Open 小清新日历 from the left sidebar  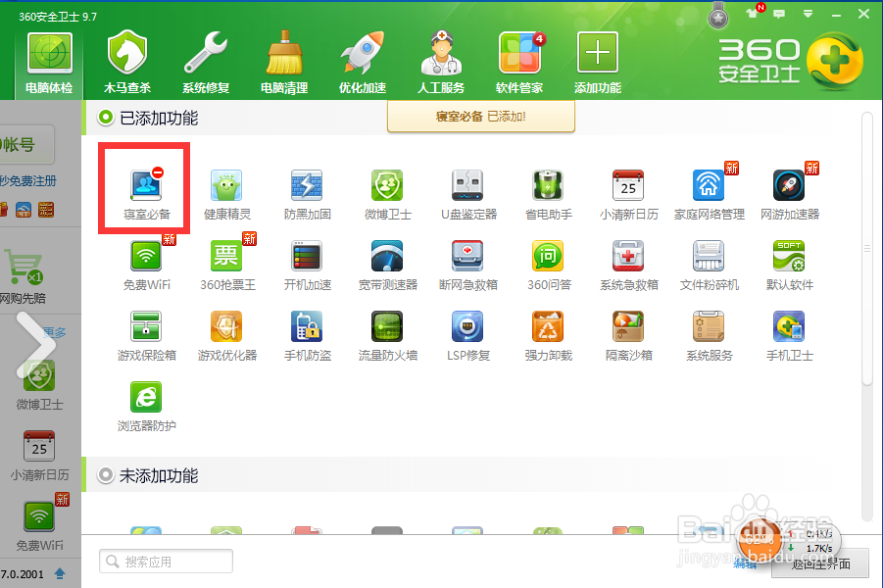pos(39,451)
